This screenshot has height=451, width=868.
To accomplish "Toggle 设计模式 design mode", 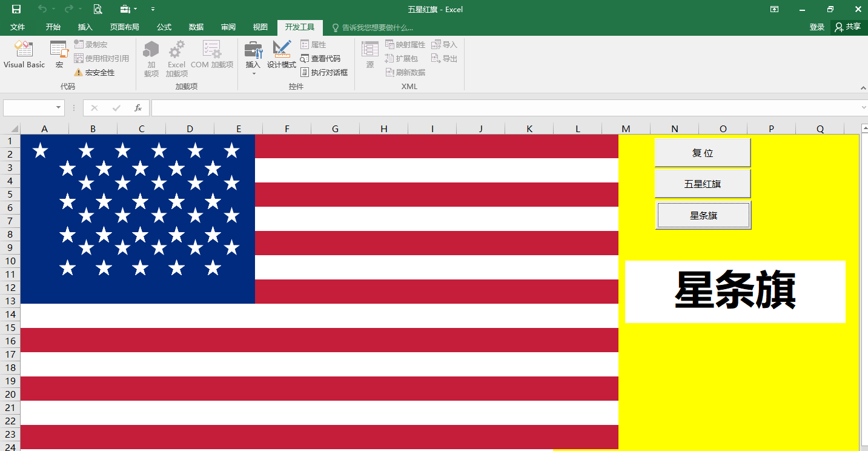I will tap(282, 55).
